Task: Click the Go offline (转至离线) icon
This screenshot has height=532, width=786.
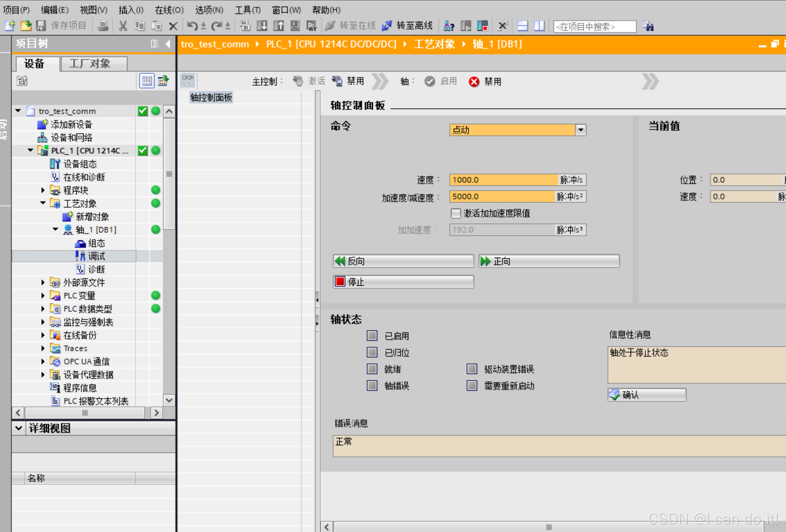Action: coord(387,26)
